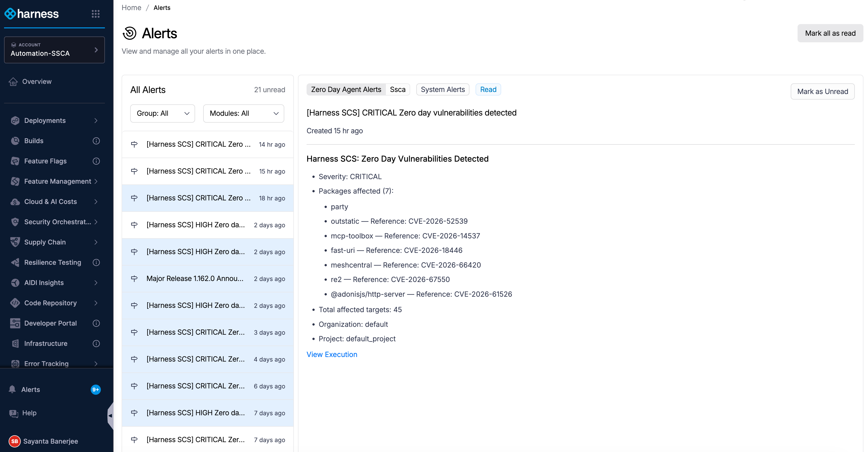Open the Resilience Testing menu item
The image size is (868, 452).
[x=54, y=262]
